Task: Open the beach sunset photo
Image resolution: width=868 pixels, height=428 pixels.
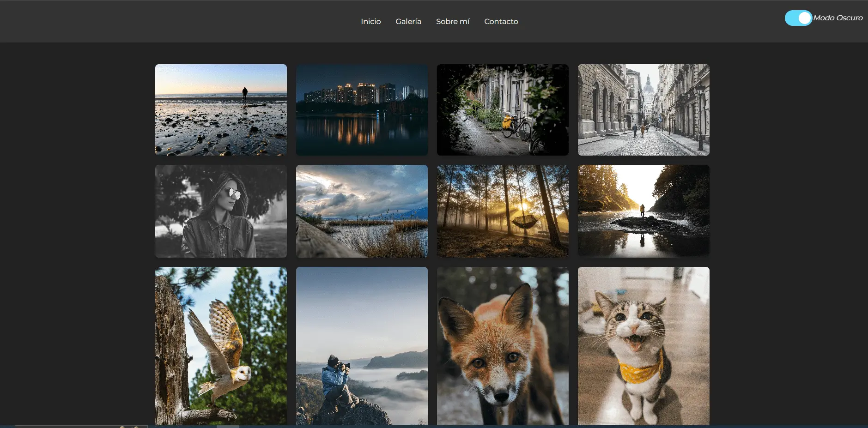Action: [220, 109]
